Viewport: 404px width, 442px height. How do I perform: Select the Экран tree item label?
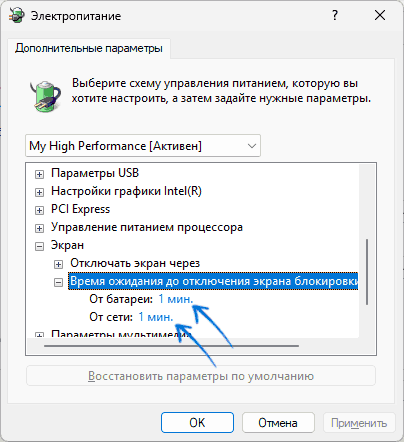(67, 245)
